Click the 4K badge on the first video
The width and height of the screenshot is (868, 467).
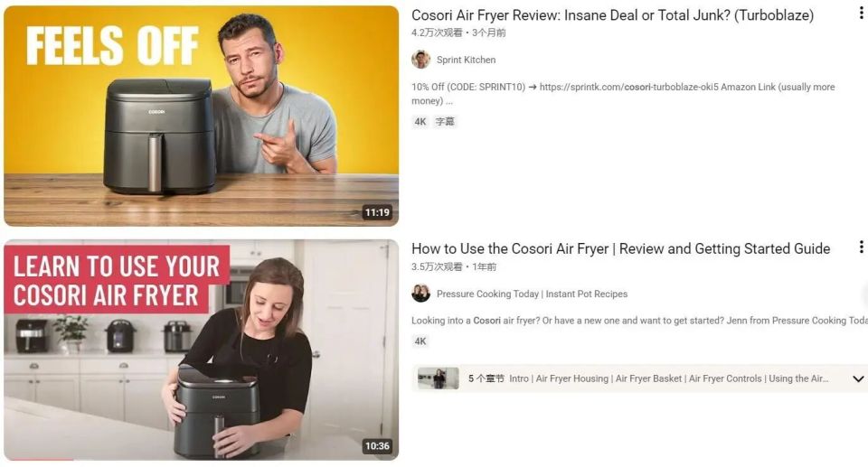pyautogui.click(x=420, y=122)
